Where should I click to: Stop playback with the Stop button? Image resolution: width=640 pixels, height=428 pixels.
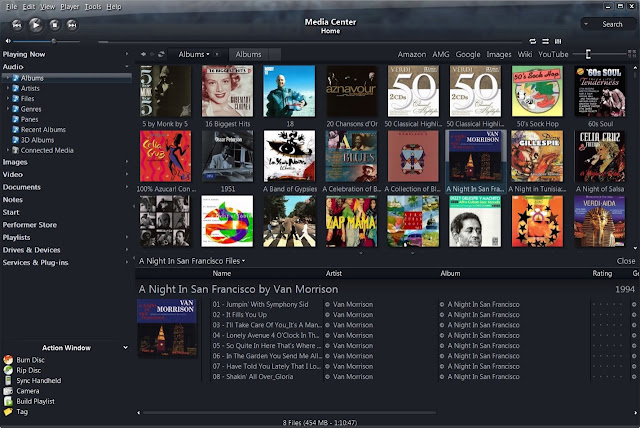coord(55,25)
